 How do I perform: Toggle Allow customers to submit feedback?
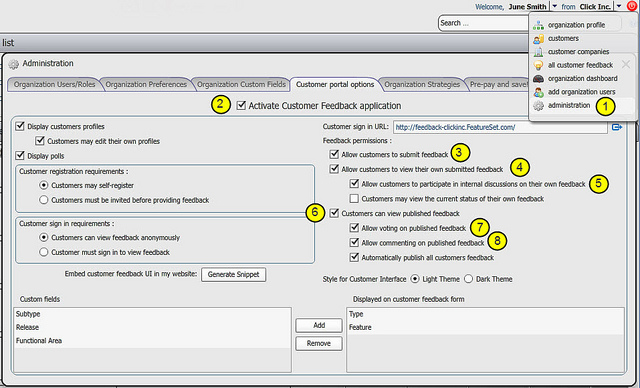pos(334,154)
